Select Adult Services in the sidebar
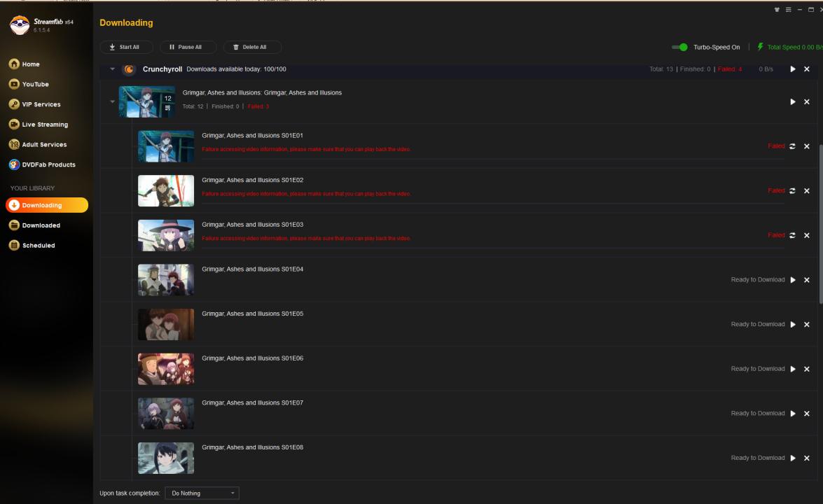 38,144
